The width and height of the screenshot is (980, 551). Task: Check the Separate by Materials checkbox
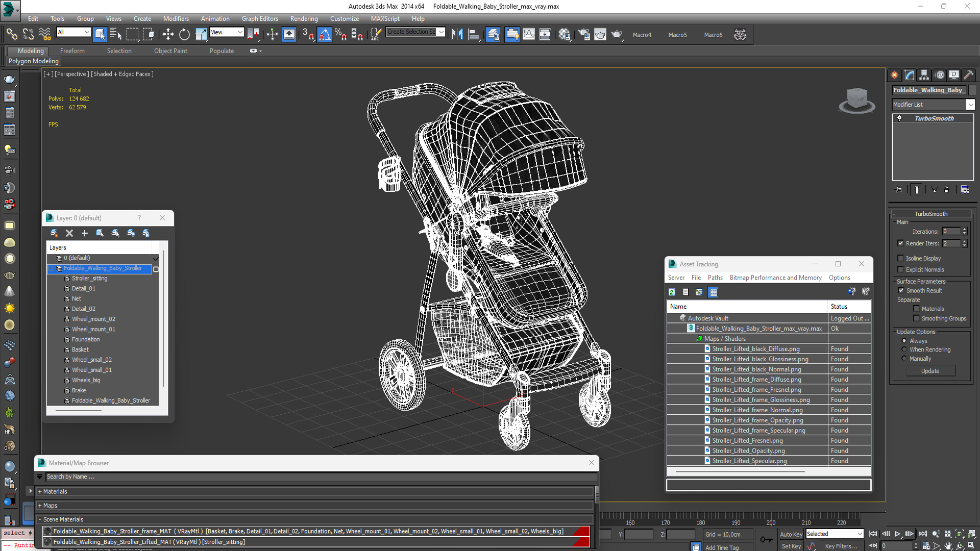(x=916, y=309)
